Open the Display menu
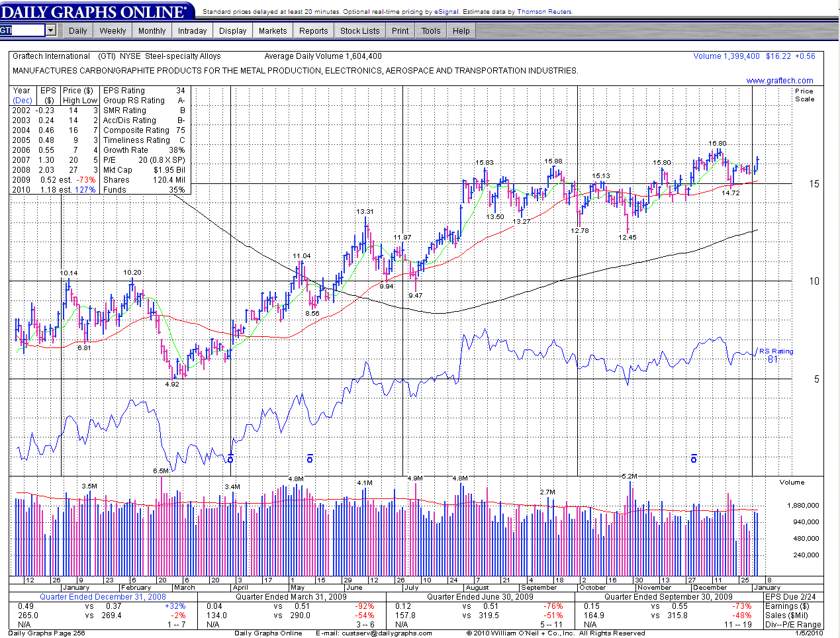Screen dimensions: 840x638 click(x=232, y=31)
